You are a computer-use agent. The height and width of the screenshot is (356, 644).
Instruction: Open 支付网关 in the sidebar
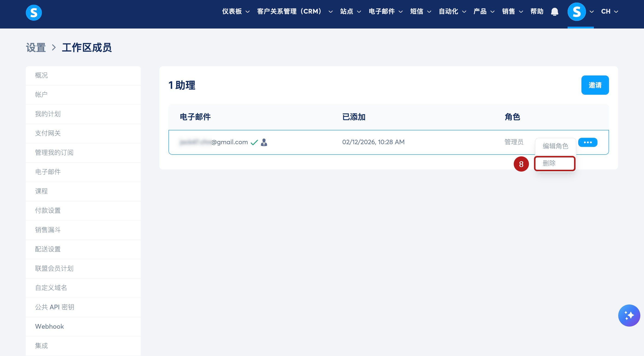point(48,133)
